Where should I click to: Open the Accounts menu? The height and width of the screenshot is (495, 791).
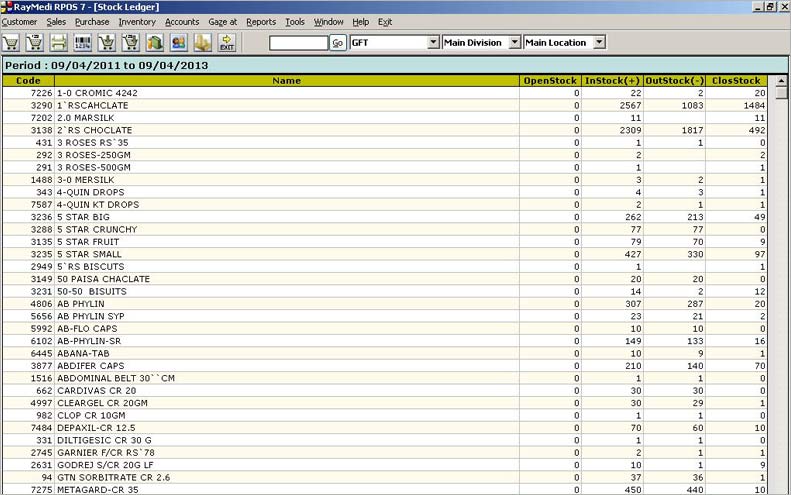pos(182,22)
